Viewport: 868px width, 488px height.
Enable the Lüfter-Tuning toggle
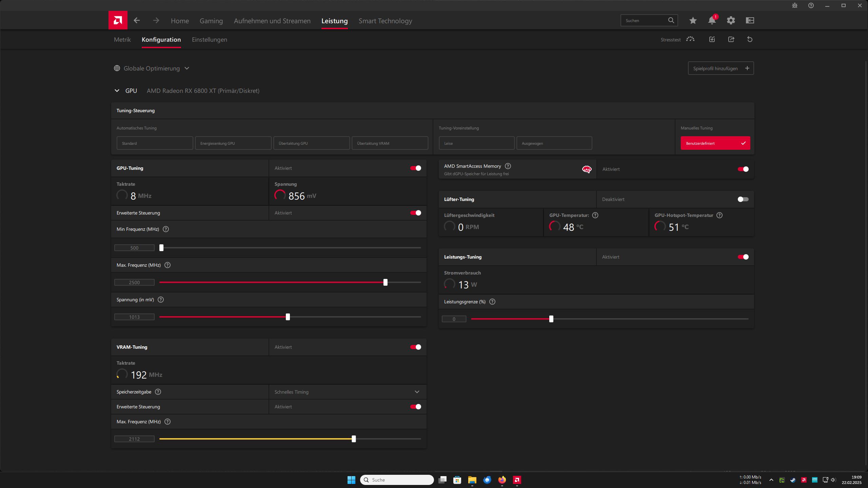point(743,199)
